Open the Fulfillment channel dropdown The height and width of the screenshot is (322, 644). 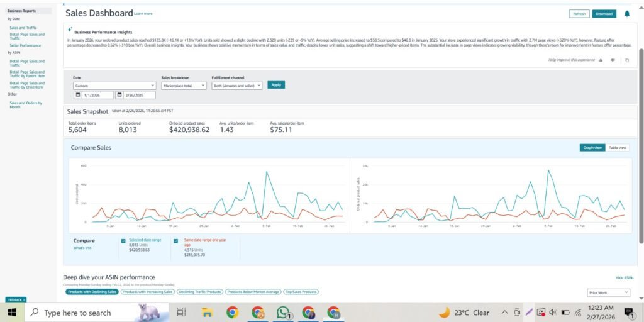coord(236,86)
